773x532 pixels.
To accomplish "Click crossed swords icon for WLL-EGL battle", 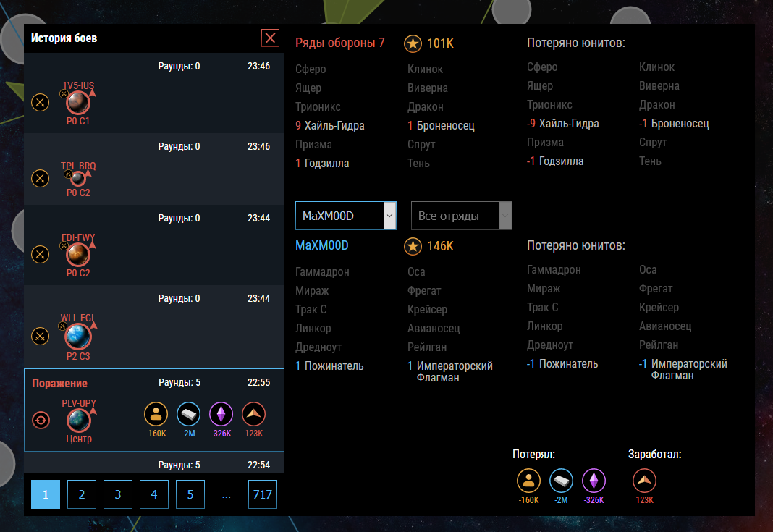I will tap(41, 336).
